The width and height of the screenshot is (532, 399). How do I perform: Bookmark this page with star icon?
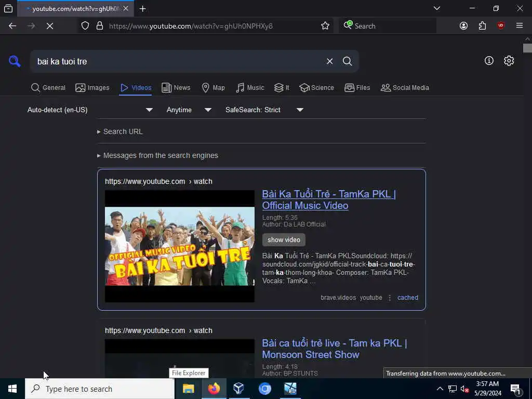pos(325,26)
